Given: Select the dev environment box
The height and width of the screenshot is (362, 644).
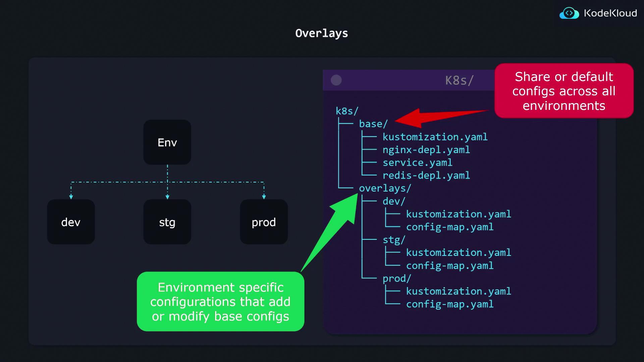Looking at the screenshot, I should tap(71, 222).
